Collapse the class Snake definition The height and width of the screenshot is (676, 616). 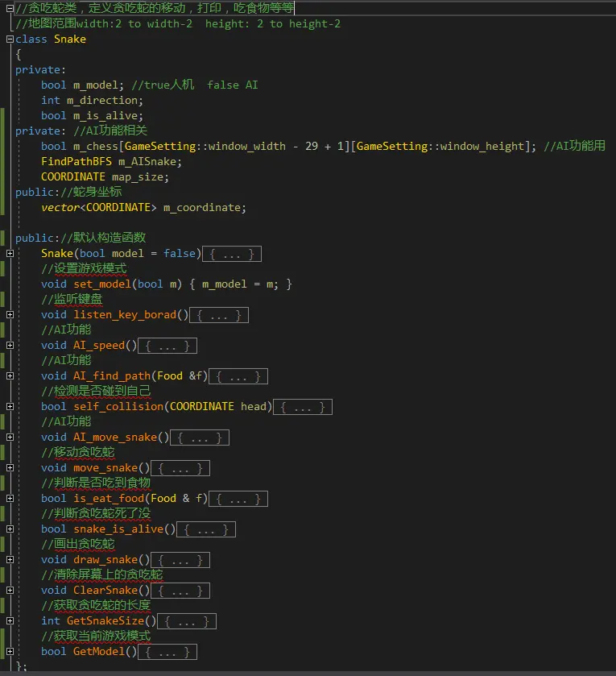tap(10, 39)
